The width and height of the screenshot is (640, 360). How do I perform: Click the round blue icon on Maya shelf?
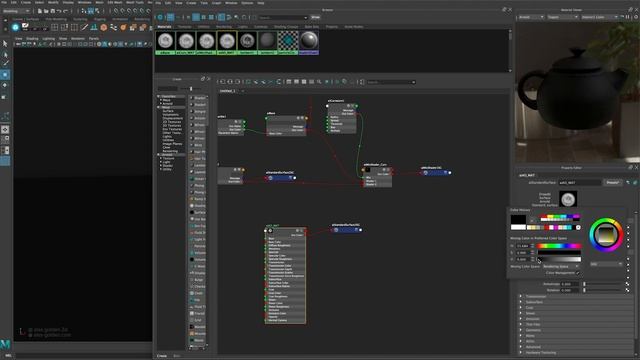[16, 27]
